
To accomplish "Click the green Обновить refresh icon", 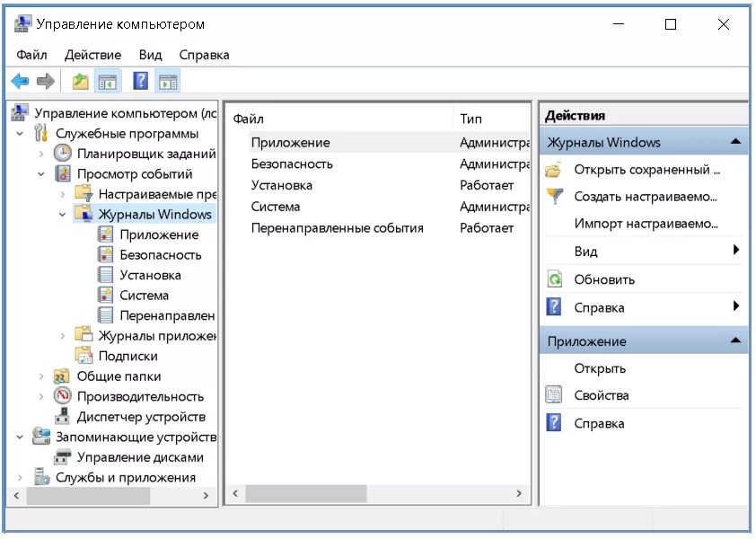I will 555,279.
